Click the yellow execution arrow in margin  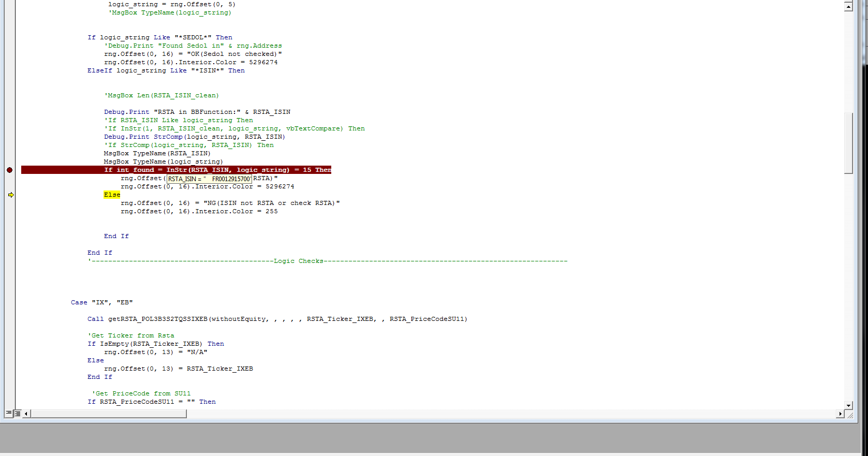coord(10,195)
